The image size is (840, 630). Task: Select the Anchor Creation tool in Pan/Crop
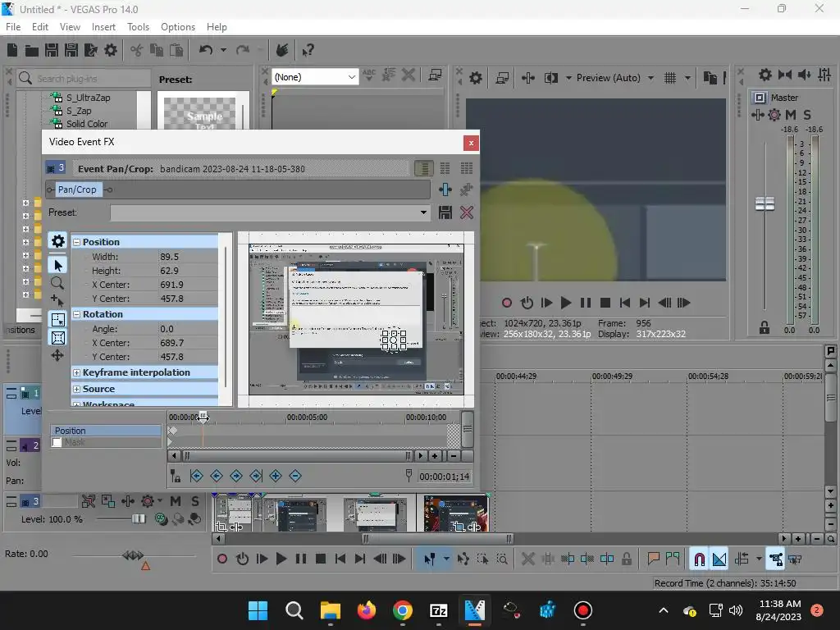click(x=57, y=300)
